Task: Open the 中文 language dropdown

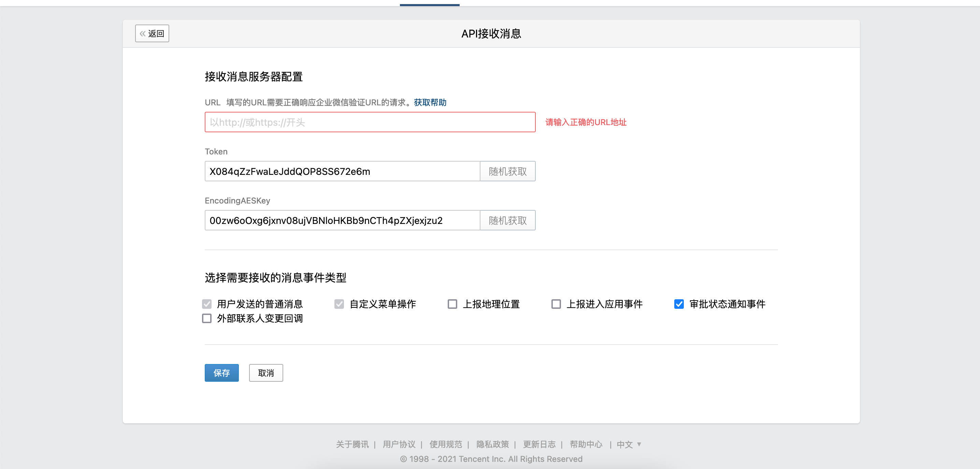Action: click(629, 444)
